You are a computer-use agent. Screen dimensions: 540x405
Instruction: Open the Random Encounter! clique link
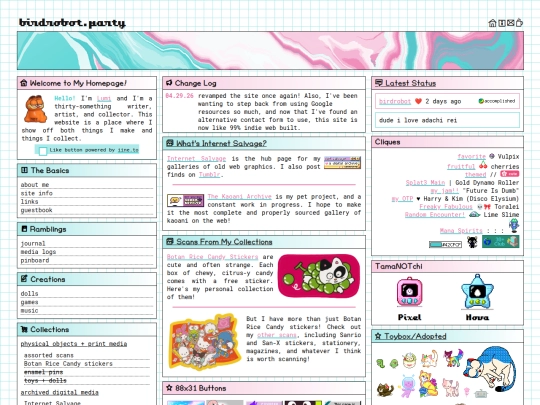(435, 215)
